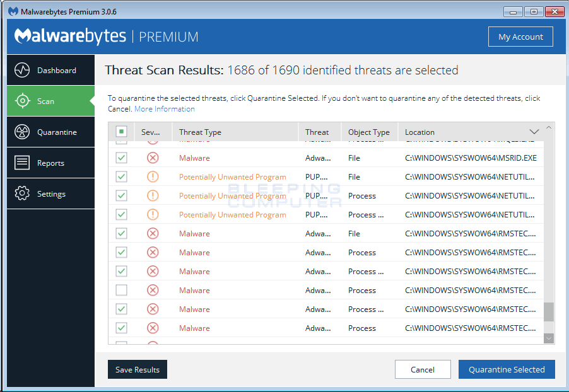569x392 pixels.
Task: Sort by the Threat column header
Action: (x=320, y=132)
